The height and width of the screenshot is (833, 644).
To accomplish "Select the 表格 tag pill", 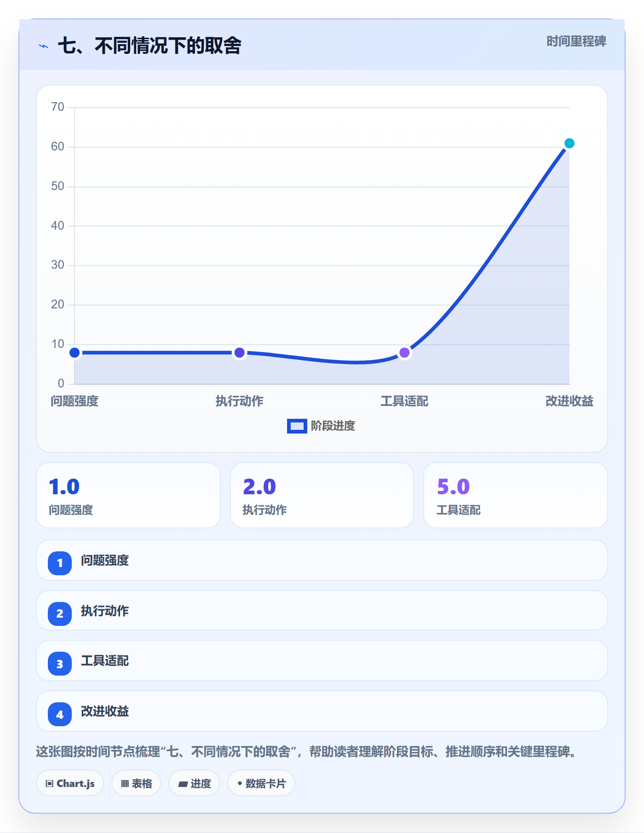I will 136,783.
